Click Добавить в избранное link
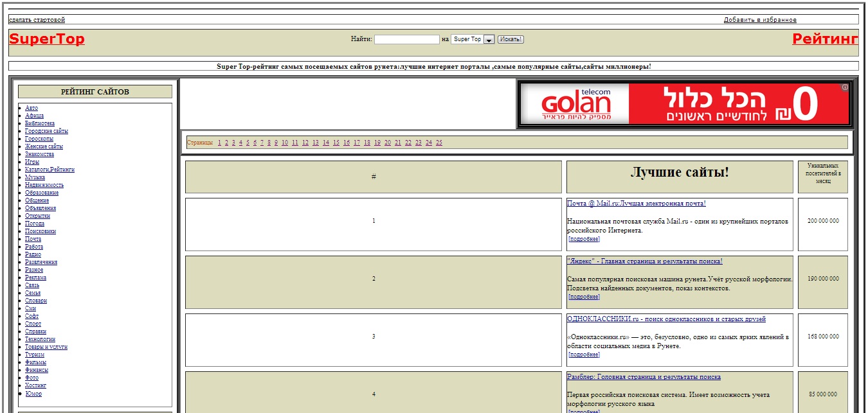This screenshot has width=868, height=413. click(x=760, y=20)
